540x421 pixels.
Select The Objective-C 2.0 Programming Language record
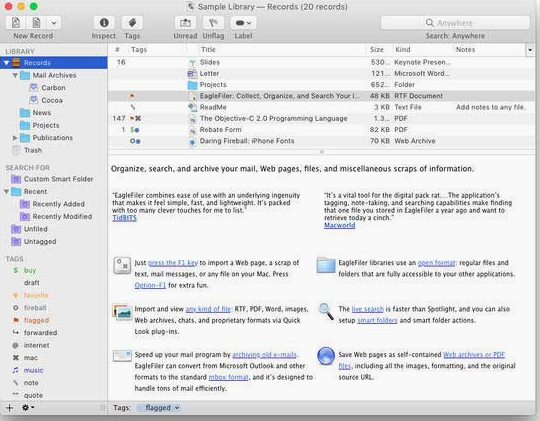coord(321,119)
